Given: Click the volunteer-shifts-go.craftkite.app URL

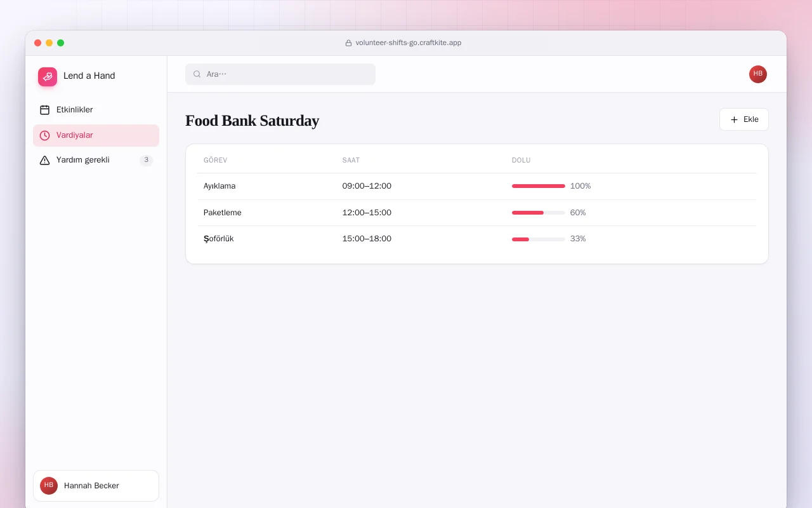Looking at the screenshot, I should point(409,43).
